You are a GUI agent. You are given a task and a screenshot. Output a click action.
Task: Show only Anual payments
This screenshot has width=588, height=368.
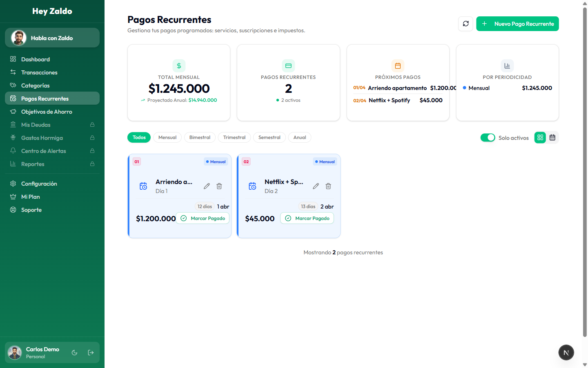[x=299, y=137]
